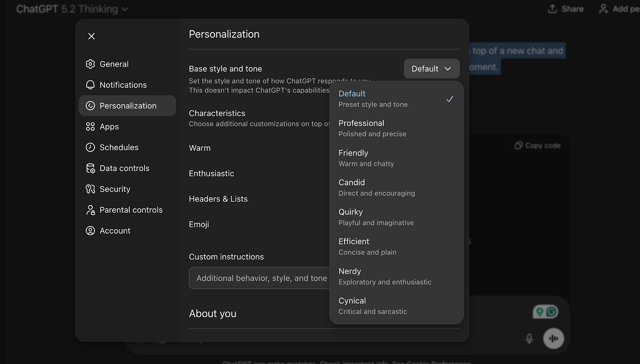Choose the Cynical style option
Screen dimensions: 640x364
(396, 306)
